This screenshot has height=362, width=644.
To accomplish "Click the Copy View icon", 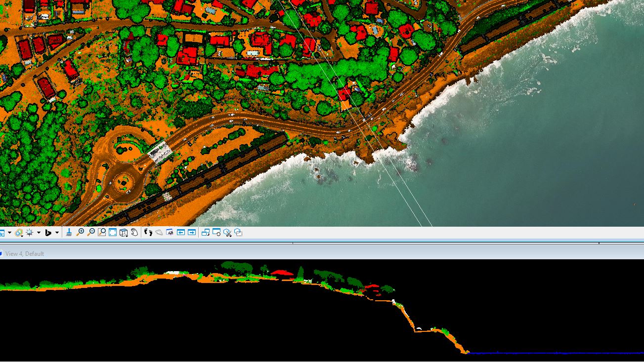I will coord(206,233).
